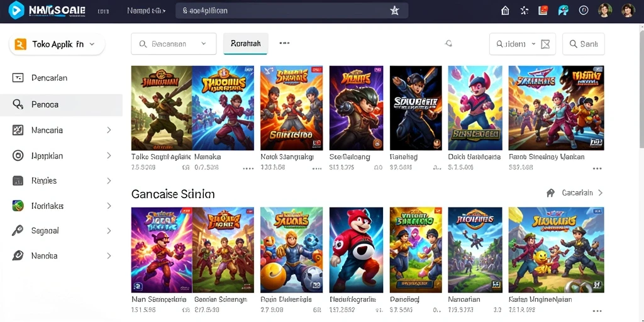Select the Rorahtak tab
This screenshot has width=644, height=322.
246,43
